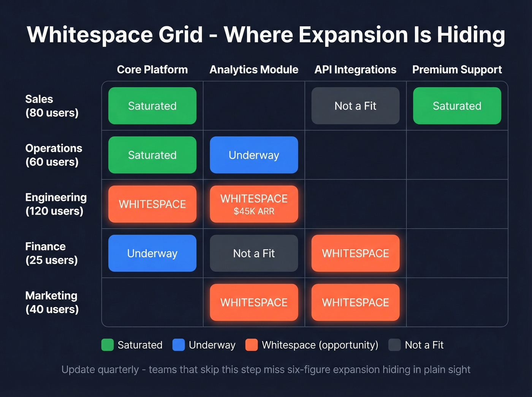Viewport: 532px width, 397px height.
Task: Click the Underway badge for Finance Core Platform
Action: click(152, 253)
